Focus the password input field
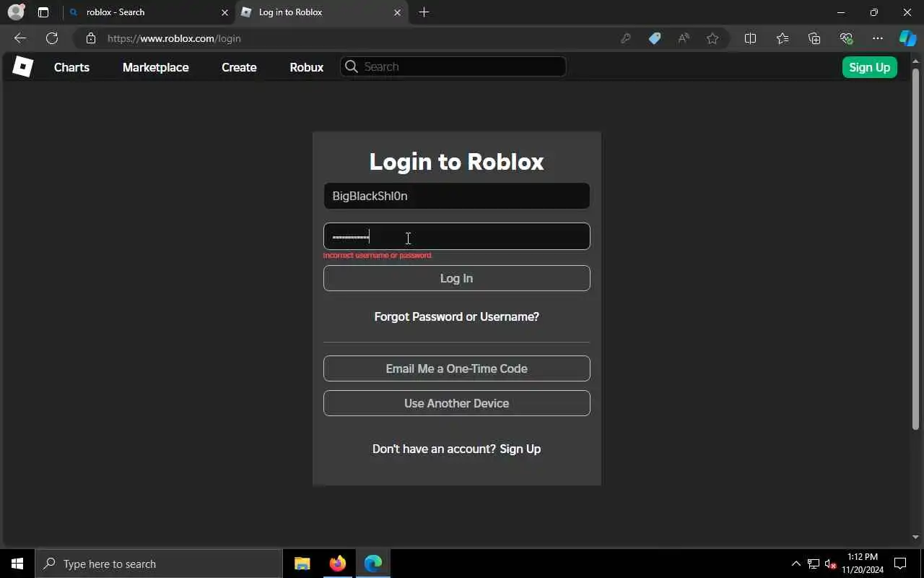924x578 pixels. point(457,236)
